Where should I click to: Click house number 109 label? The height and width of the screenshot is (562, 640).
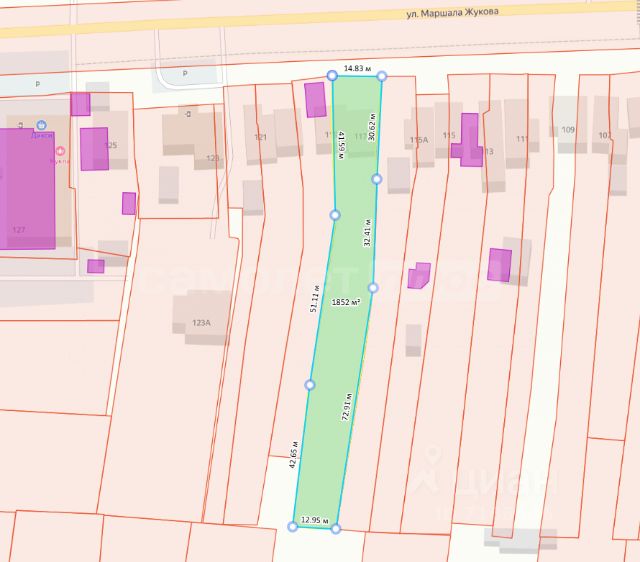point(568,130)
